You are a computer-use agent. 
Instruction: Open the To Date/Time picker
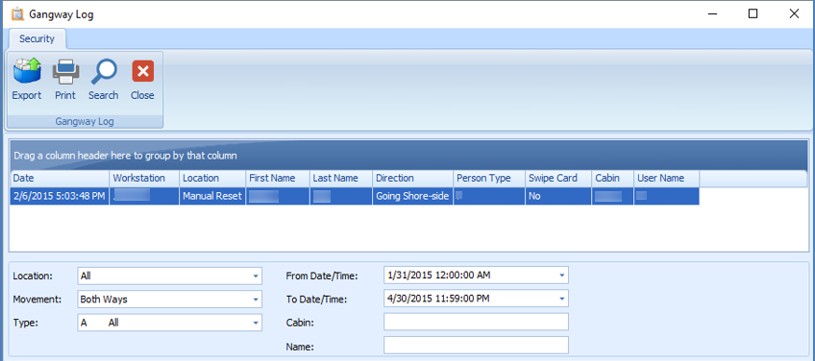(561, 299)
